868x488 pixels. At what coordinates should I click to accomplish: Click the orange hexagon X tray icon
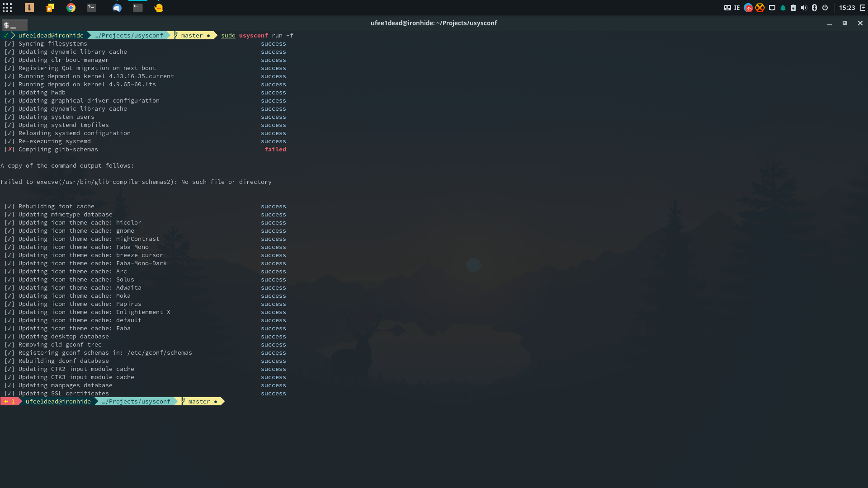tap(760, 8)
